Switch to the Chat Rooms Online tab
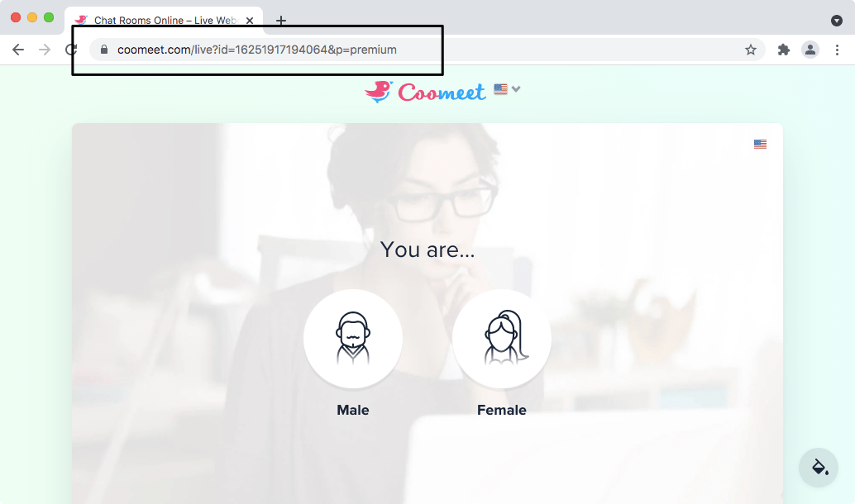This screenshot has width=855, height=504. pyautogui.click(x=164, y=21)
